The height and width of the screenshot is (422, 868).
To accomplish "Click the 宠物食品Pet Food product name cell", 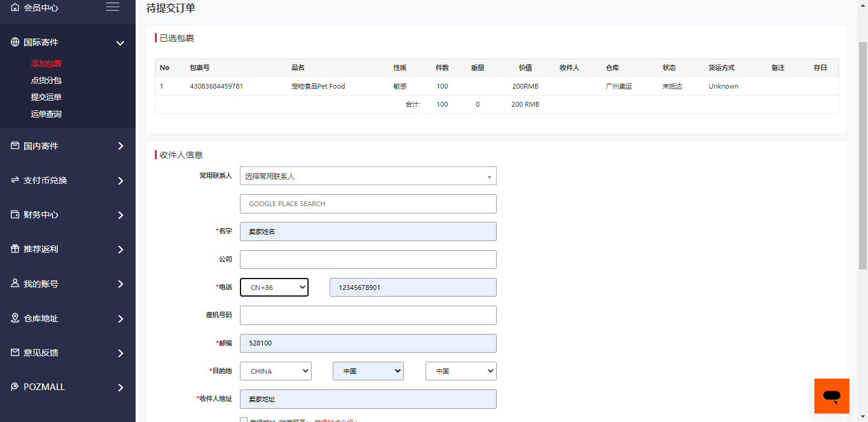I will point(318,86).
